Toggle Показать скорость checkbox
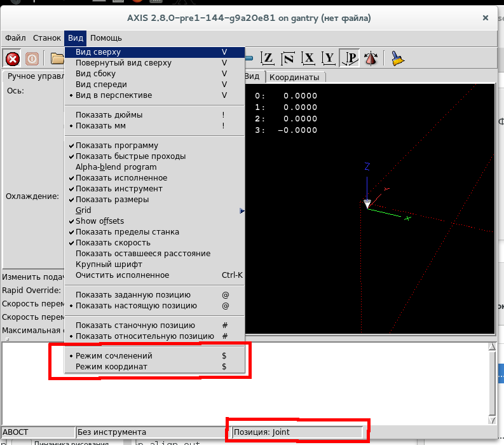The height and width of the screenshot is (445, 504). coord(154,243)
